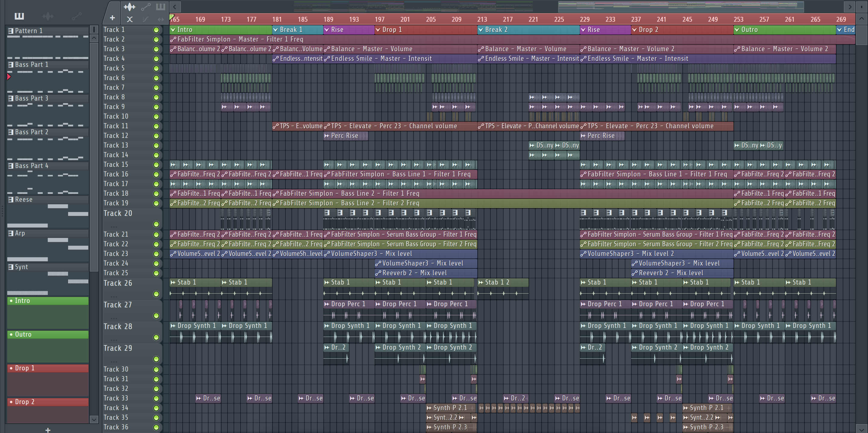
Task: Open the Drop 1 marker chevron
Action: pyautogui.click(x=378, y=30)
